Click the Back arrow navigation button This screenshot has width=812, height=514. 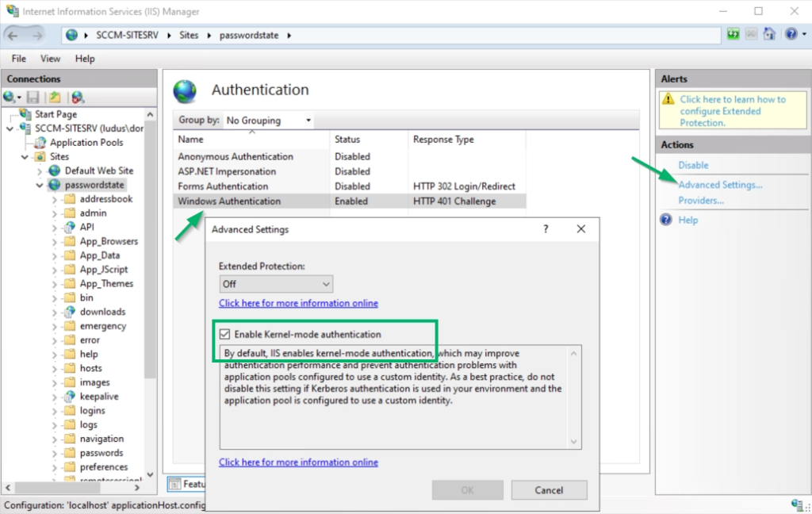(x=15, y=36)
